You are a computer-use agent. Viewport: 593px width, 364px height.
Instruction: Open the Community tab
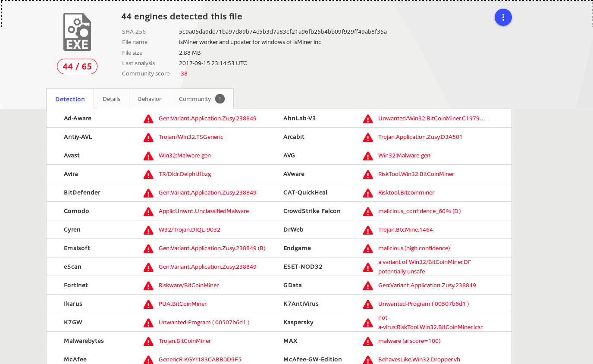pyautogui.click(x=202, y=99)
